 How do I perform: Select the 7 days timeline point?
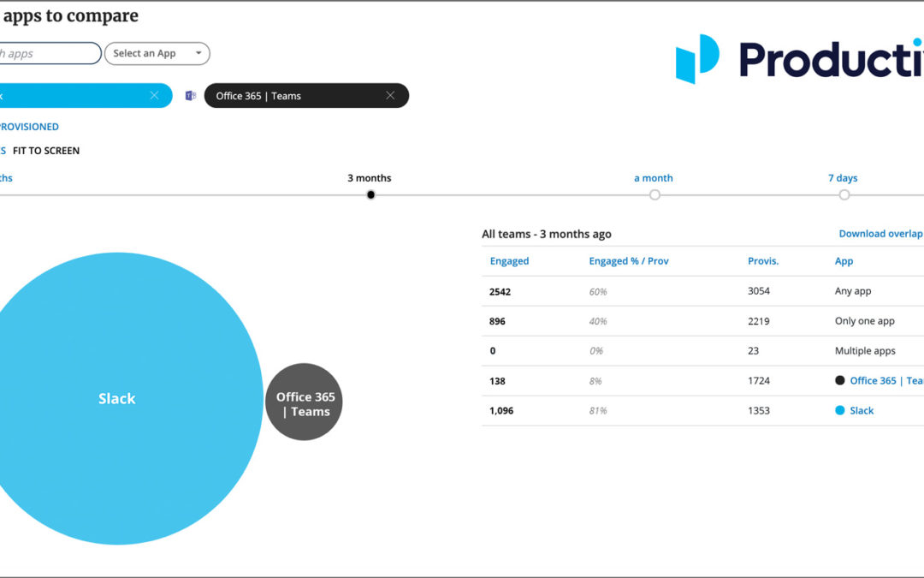point(844,194)
